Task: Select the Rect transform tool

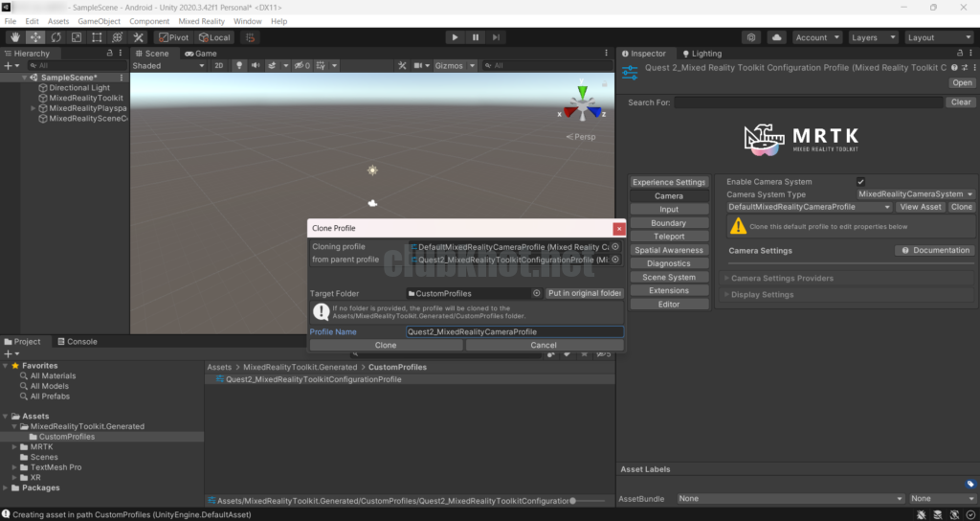Action: pyautogui.click(x=97, y=37)
